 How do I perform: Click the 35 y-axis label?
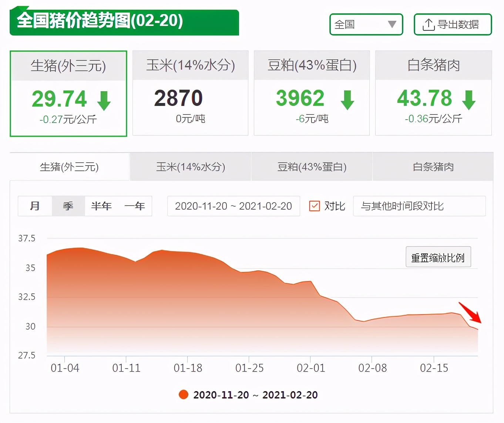pyautogui.click(x=30, y=268)
